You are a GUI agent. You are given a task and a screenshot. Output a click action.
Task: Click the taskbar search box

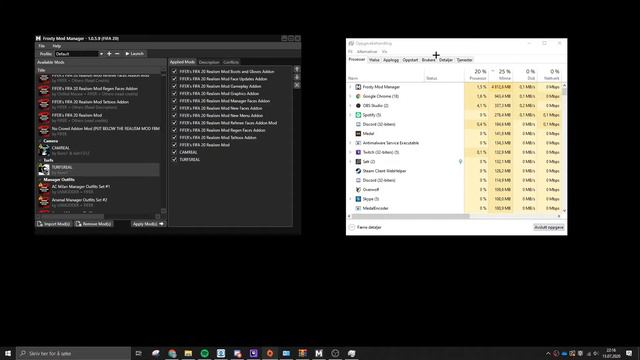coord(73,353)
